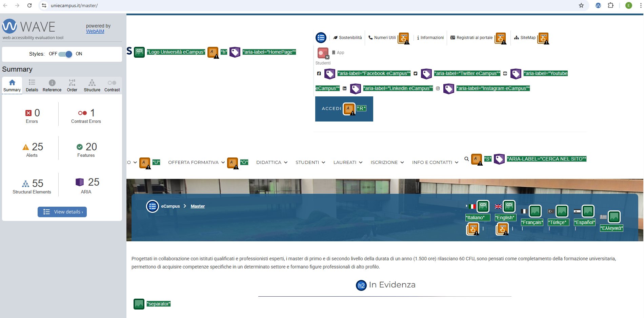Click the ACCEDI login button
Viewport: 644px width, 318px height.
pos(331,109)
